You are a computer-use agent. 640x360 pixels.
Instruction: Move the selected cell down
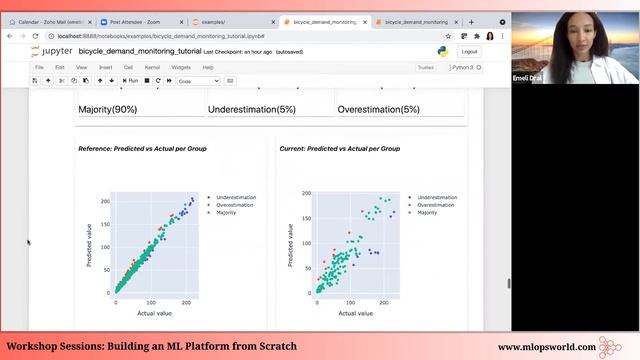(x=111, y=81)
